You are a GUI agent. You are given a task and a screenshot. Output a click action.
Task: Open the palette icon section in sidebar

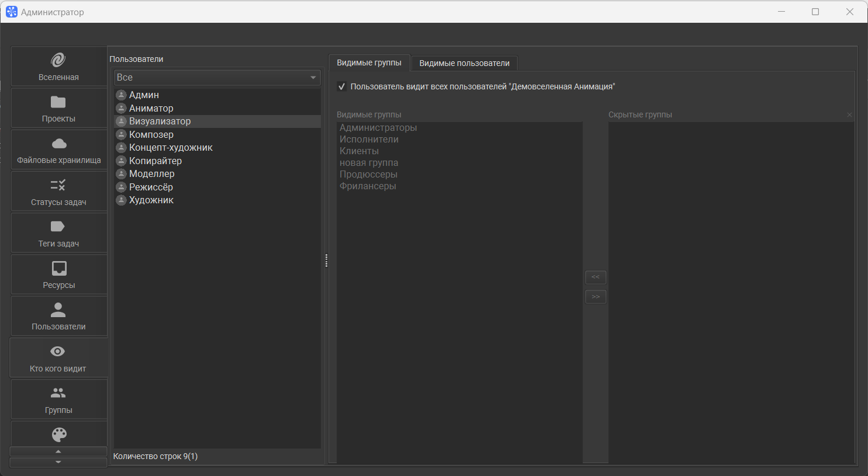[59, 434]
